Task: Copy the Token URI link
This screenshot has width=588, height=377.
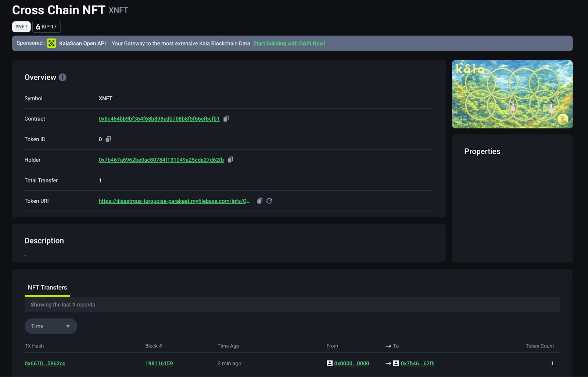Action: pyautogui.click(x=260, y=201)
